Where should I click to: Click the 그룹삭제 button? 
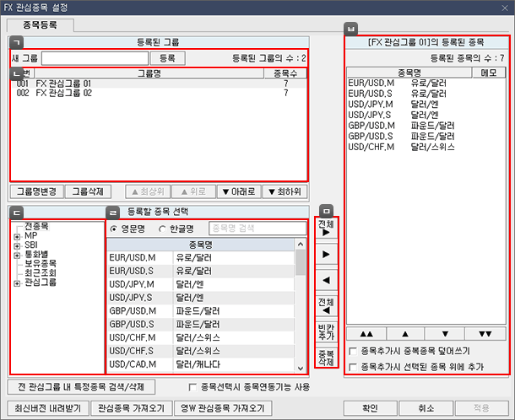click(88, 191)
